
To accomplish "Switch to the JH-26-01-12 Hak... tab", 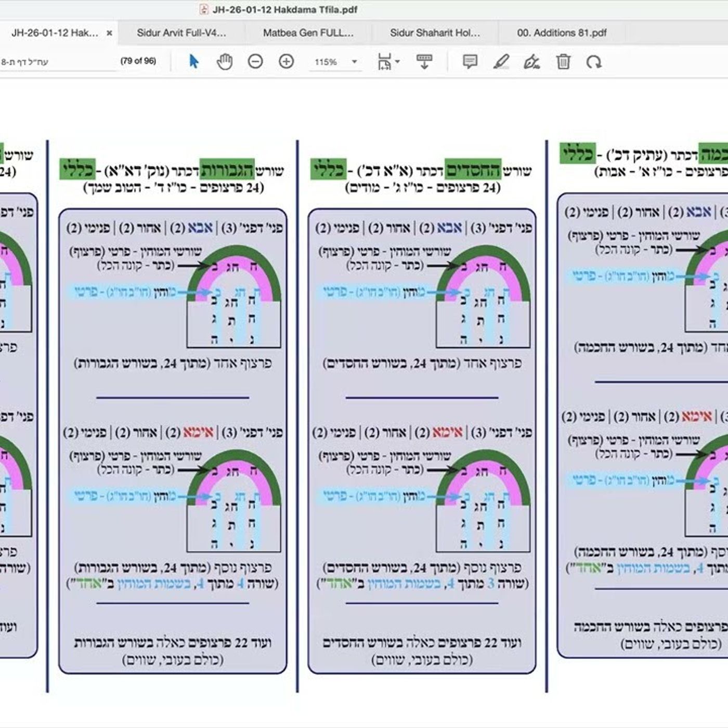I will [55, 33].
